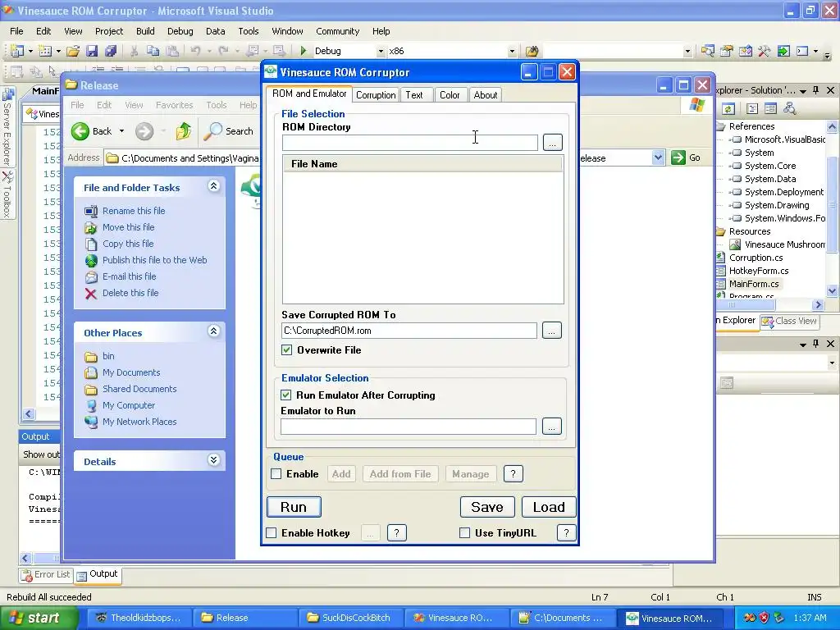Open the Release window address dropdown arrow
Screen dimensions: 840x630
tap(659, 157)
